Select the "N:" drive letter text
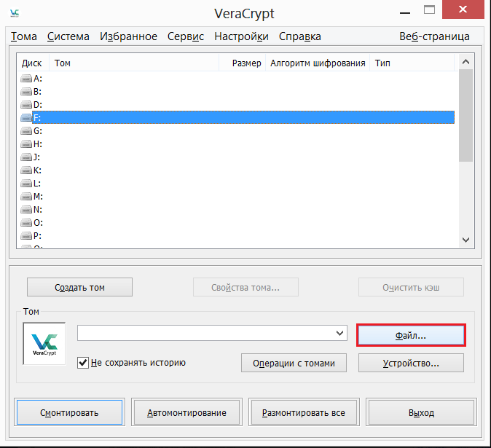Image resolution: width=491 pixels, height=448 pixels. 38,210
